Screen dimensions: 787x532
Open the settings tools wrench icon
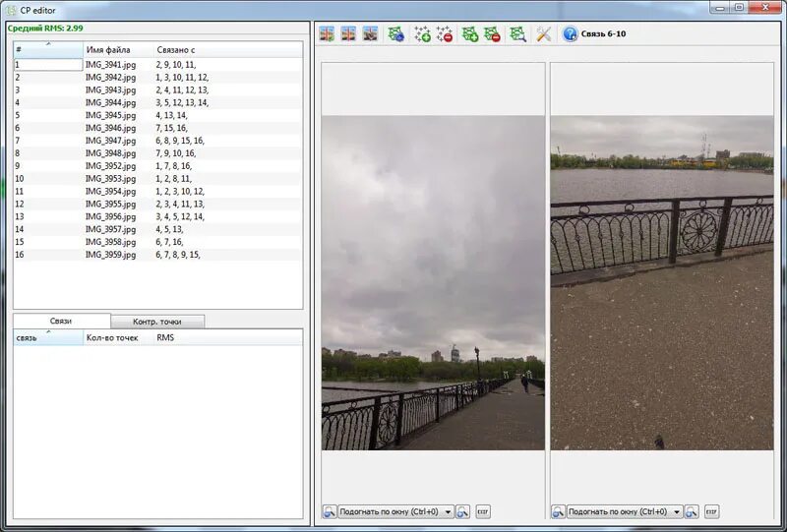click(544, 34)
